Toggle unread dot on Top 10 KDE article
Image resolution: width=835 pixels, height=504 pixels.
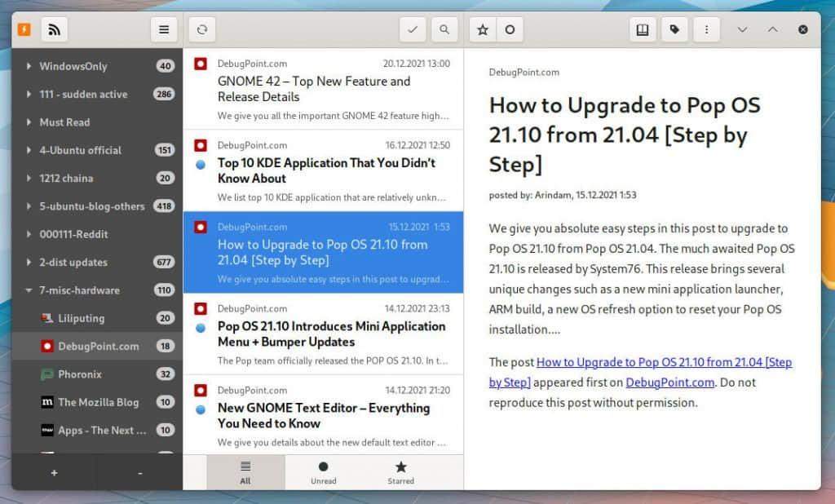pyautogui.click(x=201, y=164)
